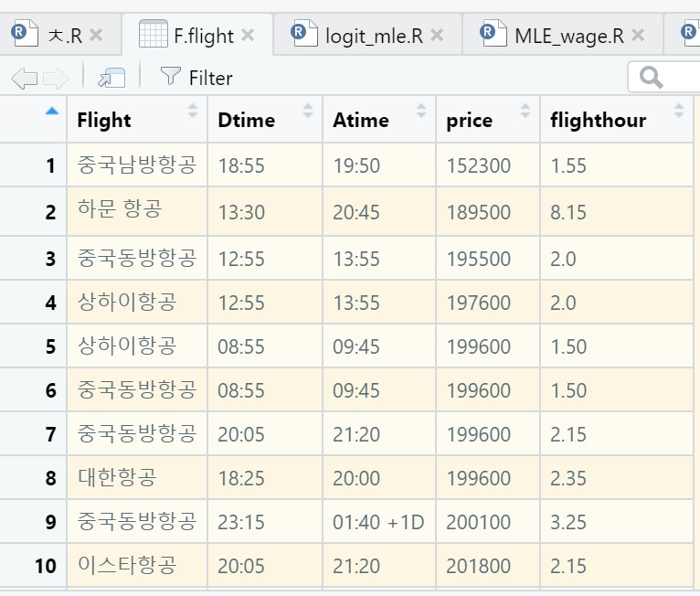Select the F.flight data tab

[196, 35]
